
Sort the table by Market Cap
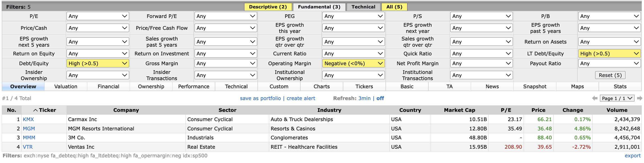pos(459,110)
